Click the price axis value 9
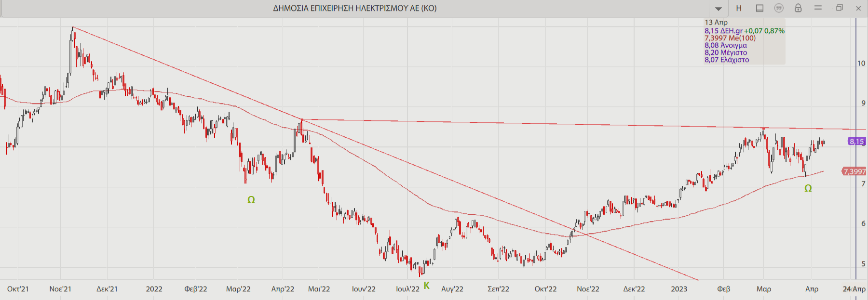The width and height of the screenshot is (868, 300). point(863,103)
